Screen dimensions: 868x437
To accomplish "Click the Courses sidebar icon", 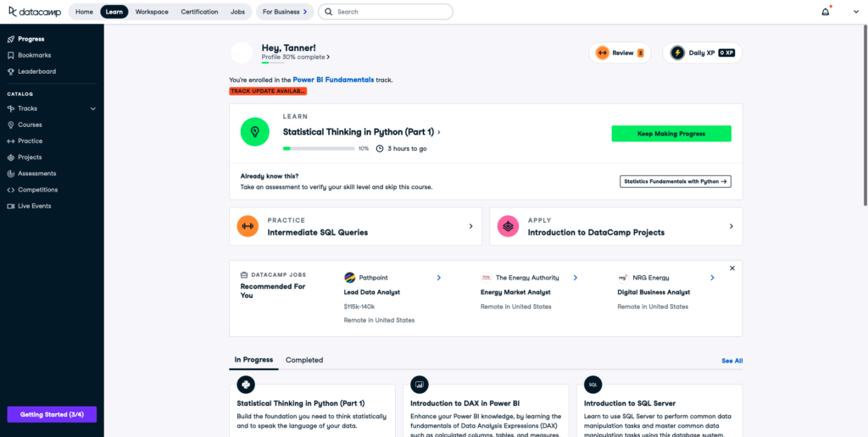I will [x=11, y=125].
